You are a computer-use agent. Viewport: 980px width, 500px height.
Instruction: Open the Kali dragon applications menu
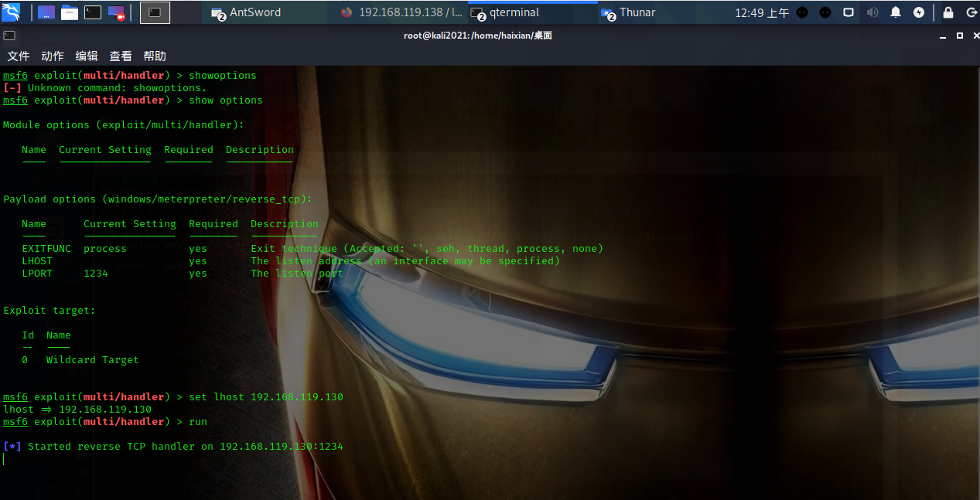11,12
